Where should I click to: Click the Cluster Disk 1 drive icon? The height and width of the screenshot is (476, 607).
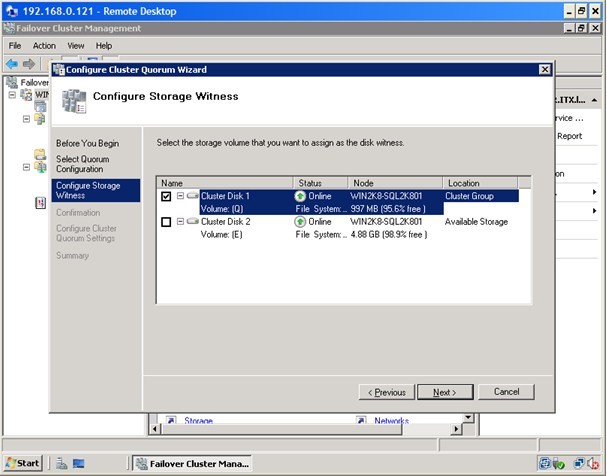click(192, 196)
